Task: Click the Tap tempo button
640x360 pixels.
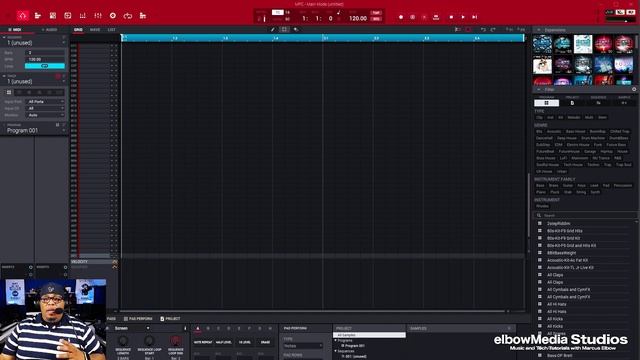Action: tap(376, 13)
